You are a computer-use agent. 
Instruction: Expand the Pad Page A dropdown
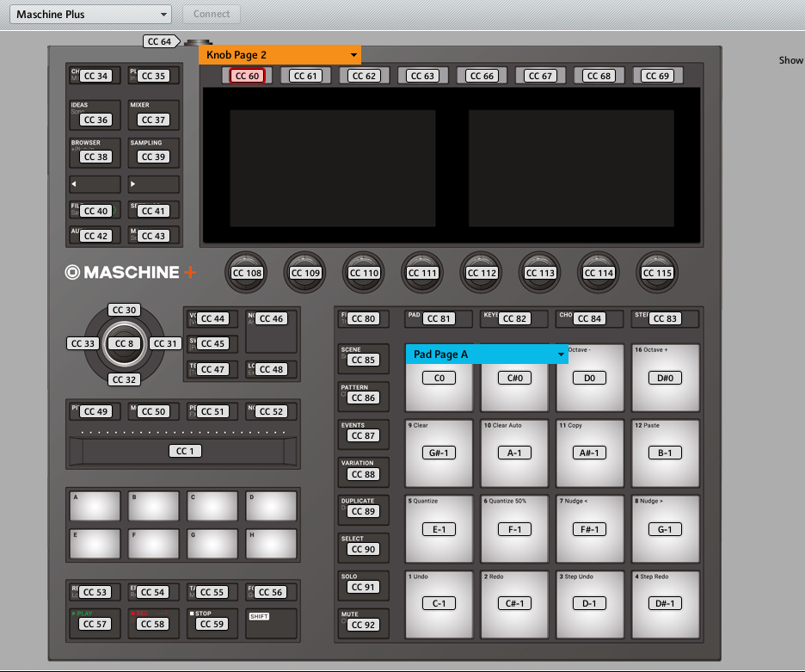pyautogui.click(x=487, y=354)
